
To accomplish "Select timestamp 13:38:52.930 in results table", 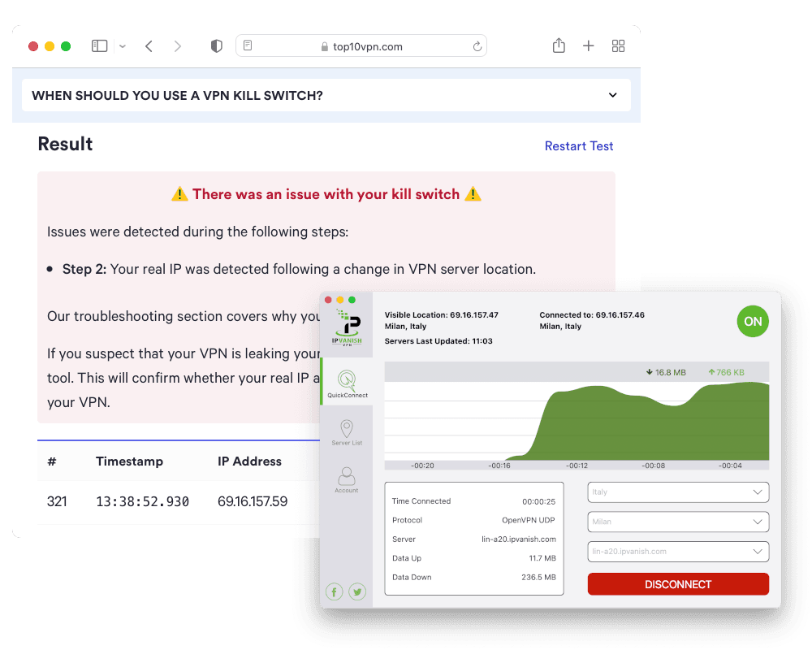I will coord(142,501).
